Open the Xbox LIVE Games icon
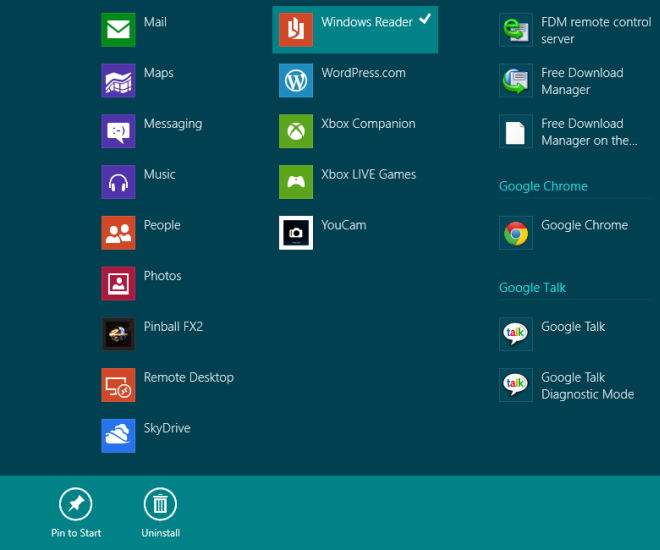 pyautogui.click(x=296, y=182)
